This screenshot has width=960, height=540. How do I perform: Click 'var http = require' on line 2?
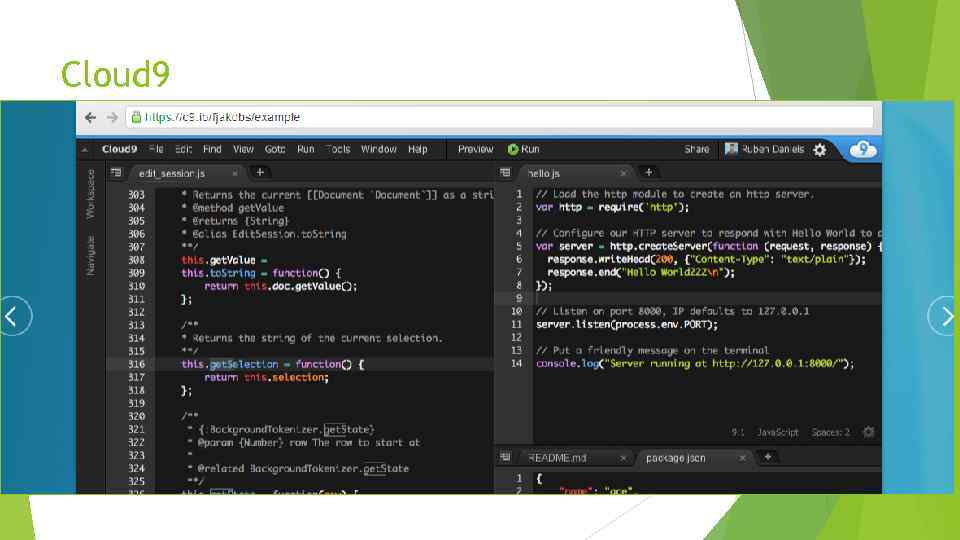[x=588, y=207]
